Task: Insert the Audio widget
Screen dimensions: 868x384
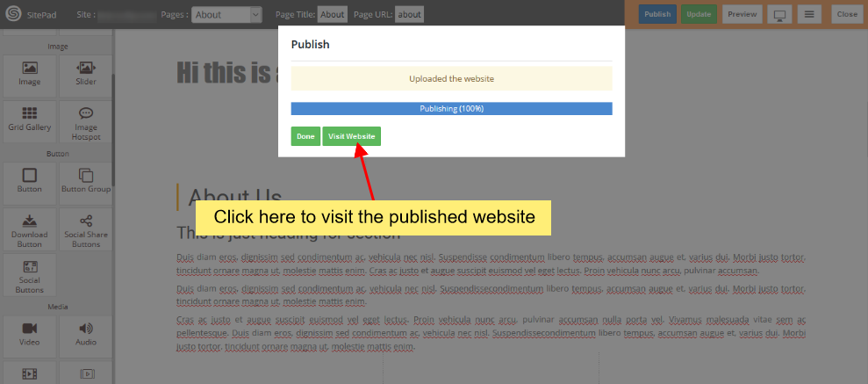Action: pyautogui.click(x=86, y=335)
